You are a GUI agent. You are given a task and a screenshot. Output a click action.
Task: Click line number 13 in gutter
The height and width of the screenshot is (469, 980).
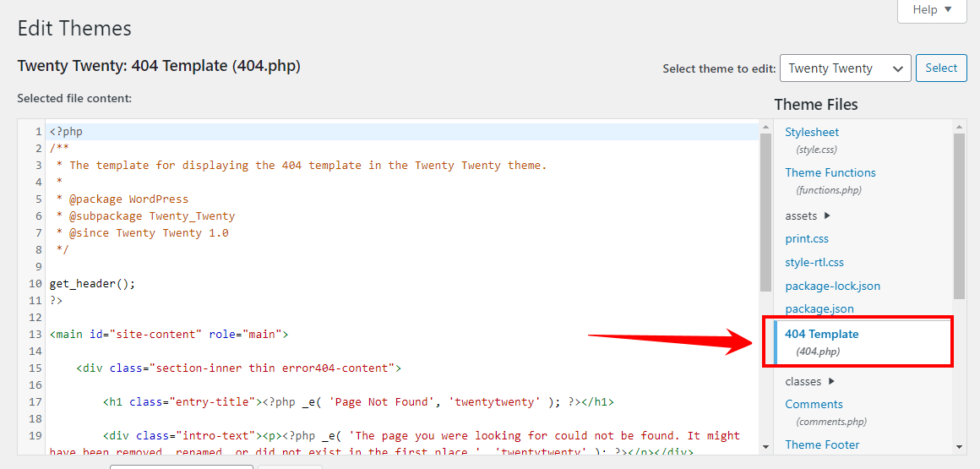(35, 335)
